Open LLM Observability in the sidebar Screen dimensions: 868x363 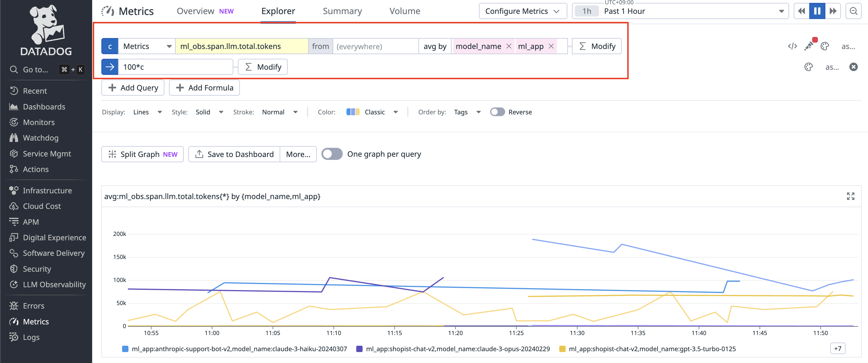coord(54,284)
